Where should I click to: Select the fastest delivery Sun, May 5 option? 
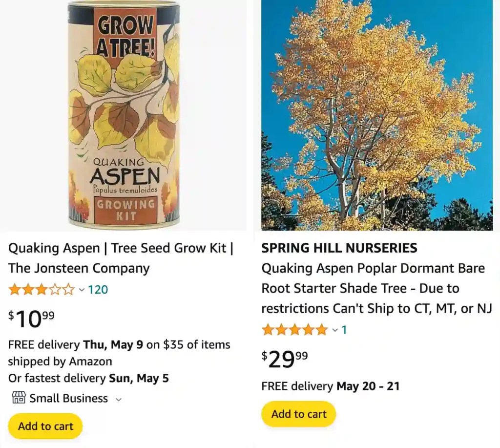(x=88, y=378)
